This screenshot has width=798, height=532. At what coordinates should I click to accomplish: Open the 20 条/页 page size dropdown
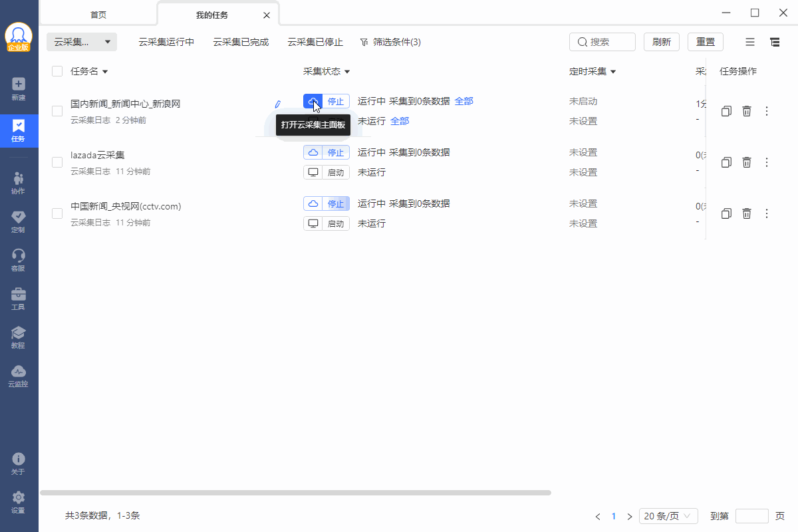point(668,516)
